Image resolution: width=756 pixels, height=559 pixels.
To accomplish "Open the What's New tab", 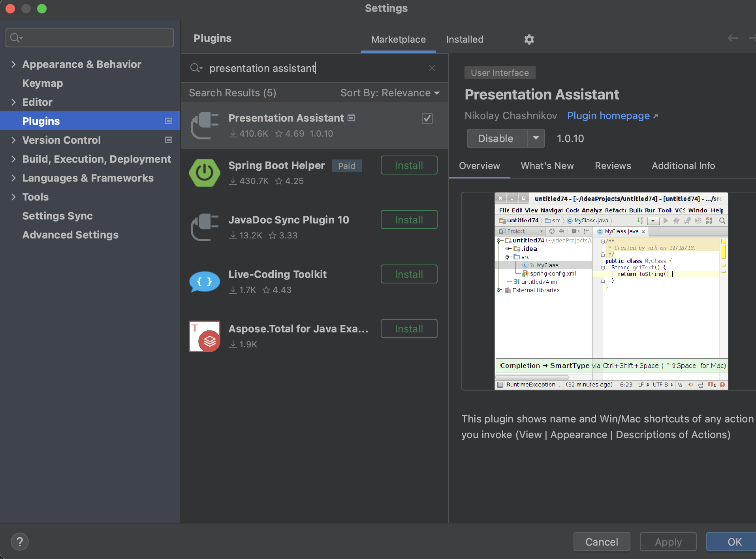I will (547, 166).
